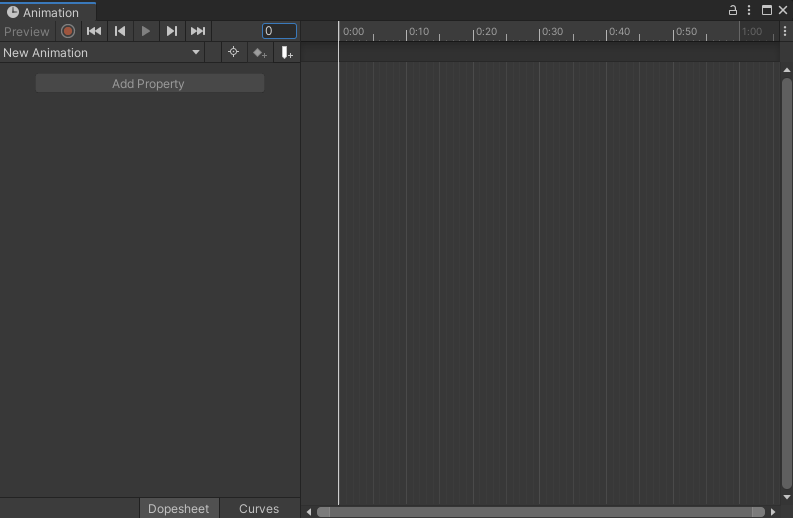793x518 pixels.
Task: Switch to the Dopesheet view
Action: 179,508
